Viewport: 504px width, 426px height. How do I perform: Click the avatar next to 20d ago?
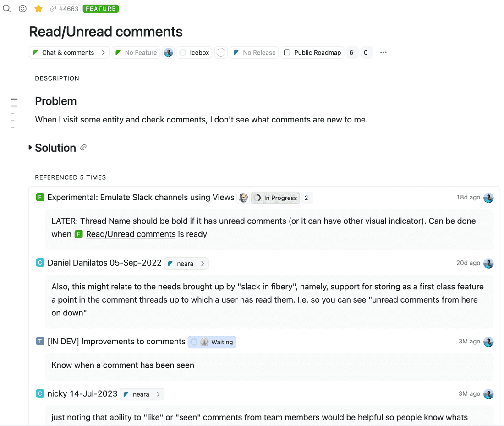488,263
